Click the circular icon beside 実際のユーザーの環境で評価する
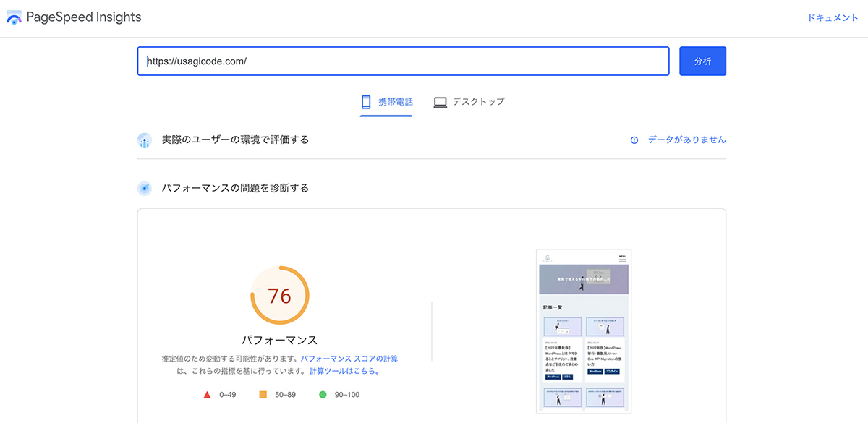The width and height of the screenshot is (868, 423). (144, 140)
